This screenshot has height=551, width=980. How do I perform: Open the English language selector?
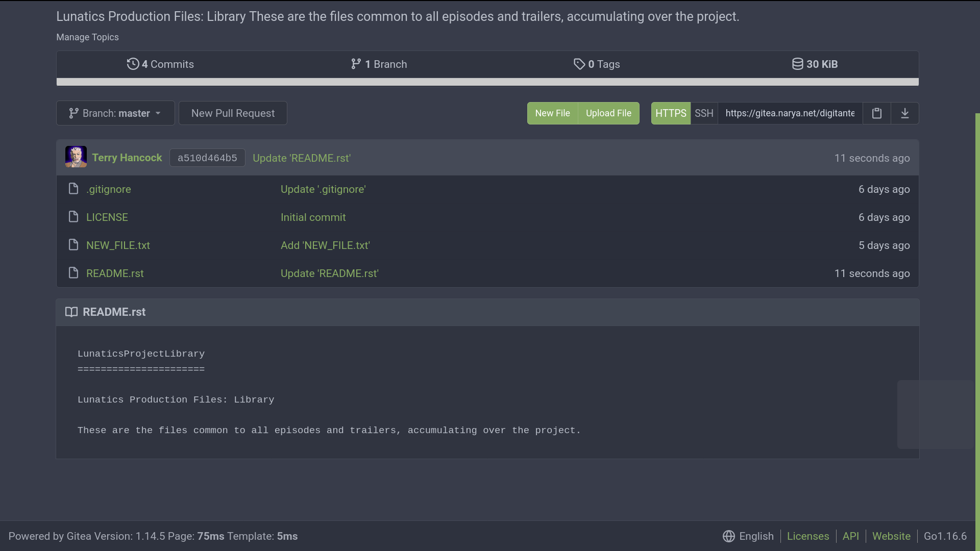(x=756, y=536)
